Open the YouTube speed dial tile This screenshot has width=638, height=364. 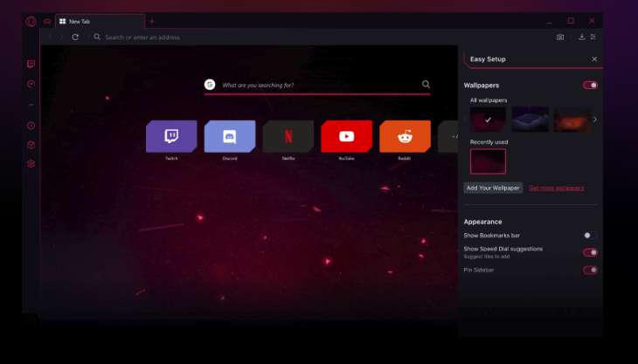[x=347, y=136]
